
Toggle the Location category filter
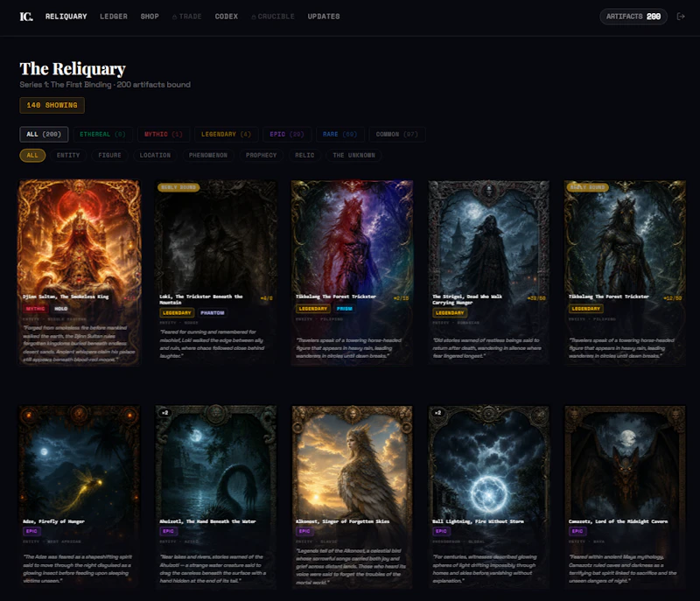(x=155, y=155)
